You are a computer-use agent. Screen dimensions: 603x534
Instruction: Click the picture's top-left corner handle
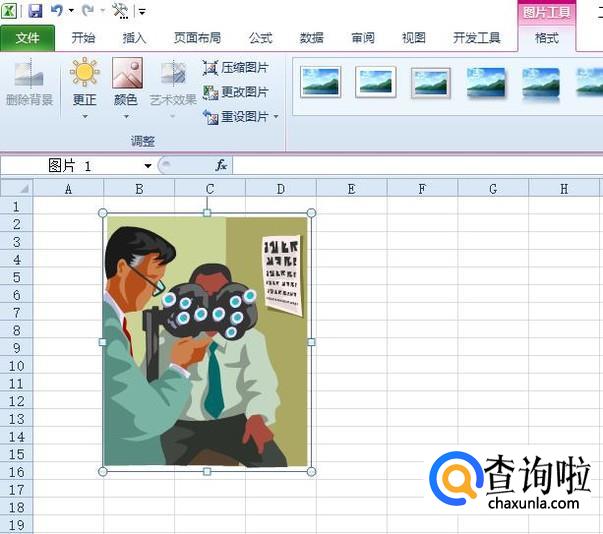pyautogui.click(x=103, y=213)
